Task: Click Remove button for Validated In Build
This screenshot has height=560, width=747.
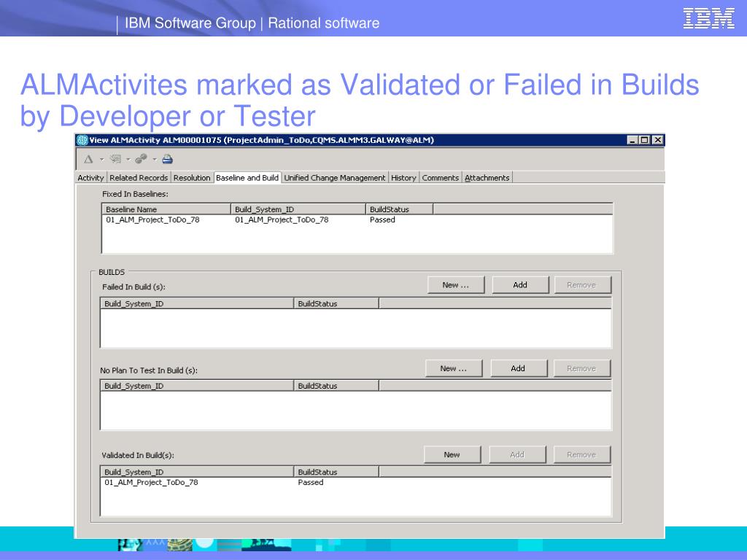Action: click(581, 454)
